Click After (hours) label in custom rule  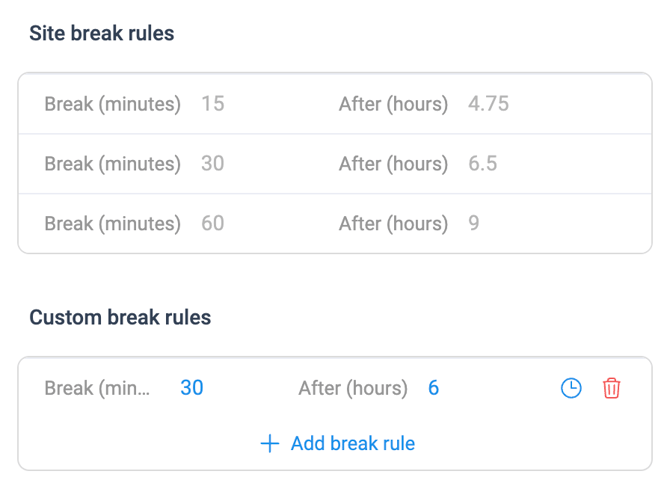(353, 388)
